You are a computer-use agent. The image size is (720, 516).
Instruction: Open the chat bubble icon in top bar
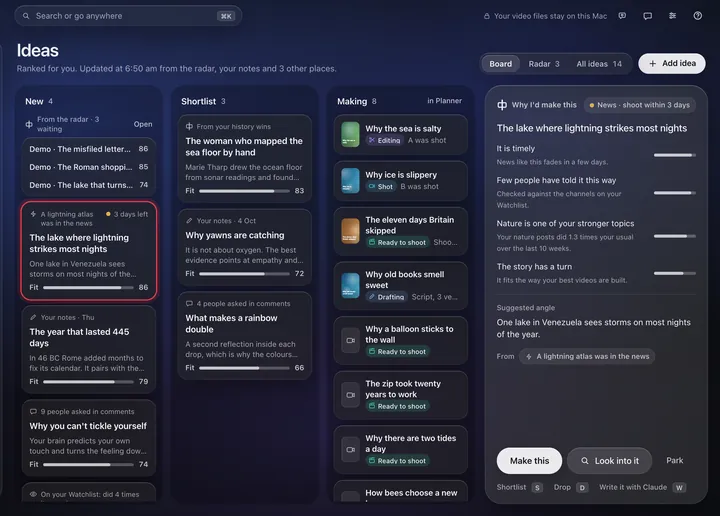click(x=647, y=16)
